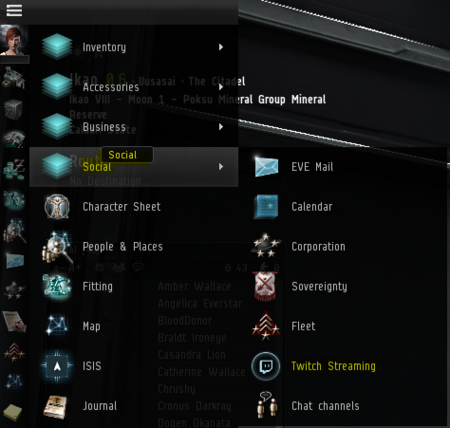Open the hamburger Neocom menu button
The image size is (450, 428).
point(14,10)
